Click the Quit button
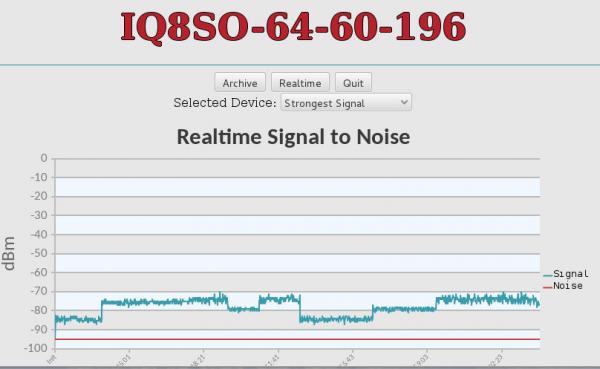 click(353, 83)
